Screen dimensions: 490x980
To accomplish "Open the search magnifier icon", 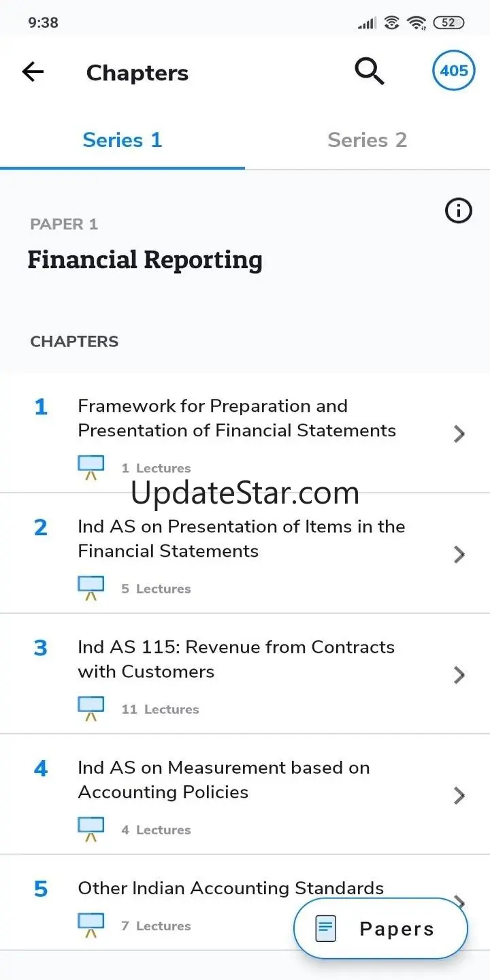I will (370, 71).
